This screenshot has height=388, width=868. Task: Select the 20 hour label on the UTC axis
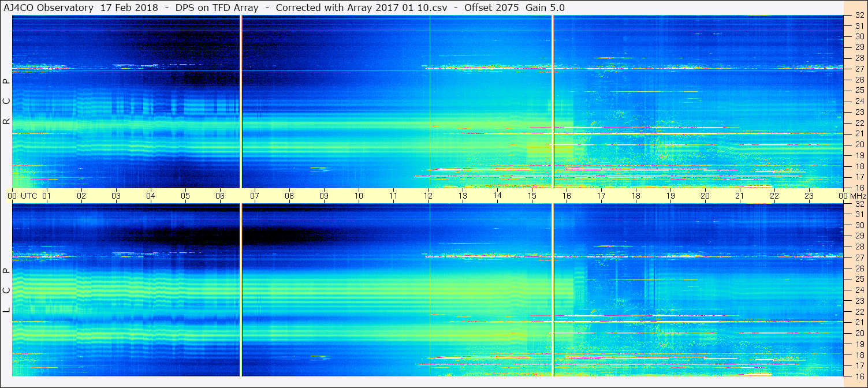point(705,196)
